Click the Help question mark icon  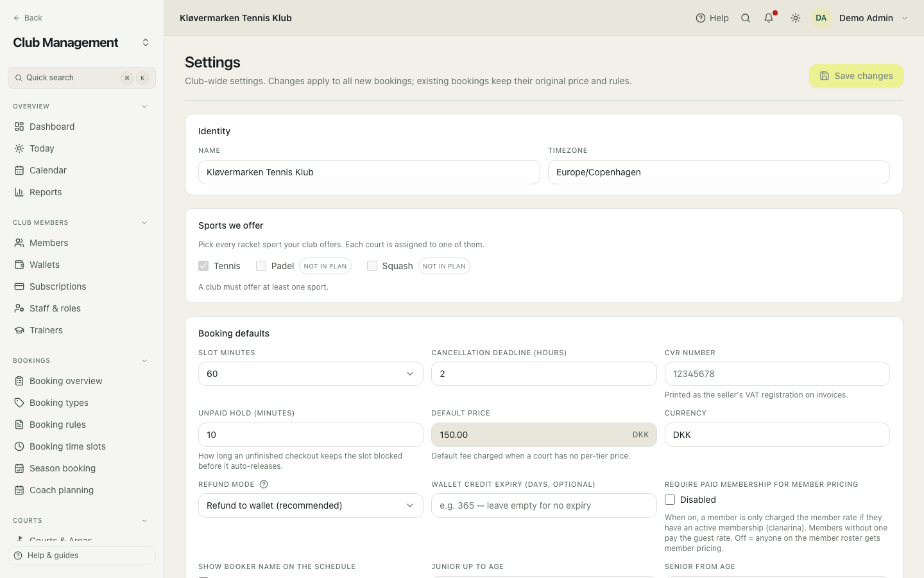coord(701,18)
